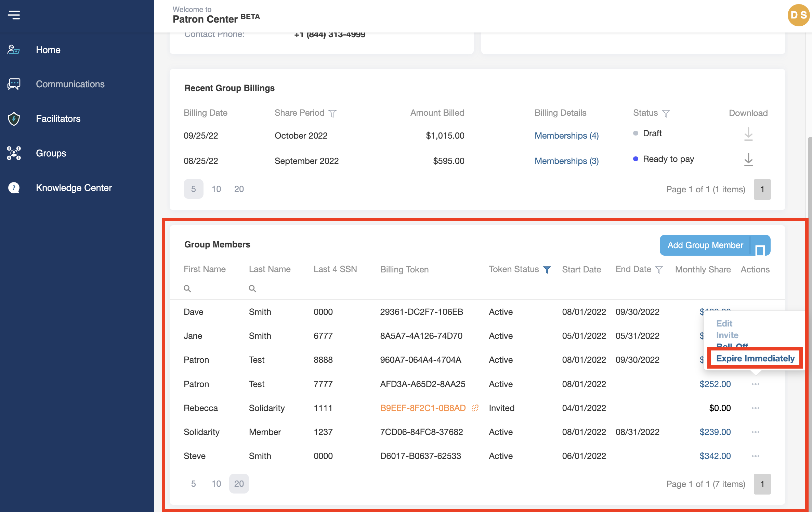Open Share Period column filter
The width and height of the screenshot is (812, 512).
[332, 113]
